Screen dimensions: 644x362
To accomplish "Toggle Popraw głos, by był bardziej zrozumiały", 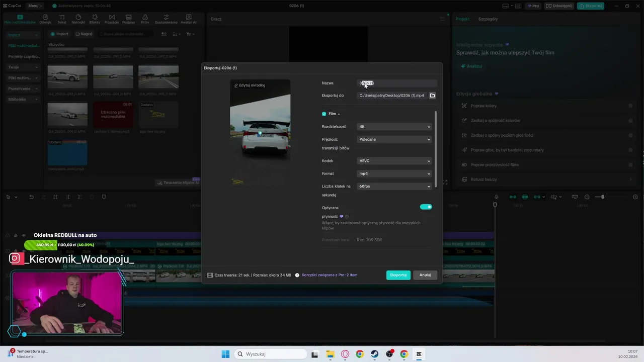I will [x=630, y=150].
